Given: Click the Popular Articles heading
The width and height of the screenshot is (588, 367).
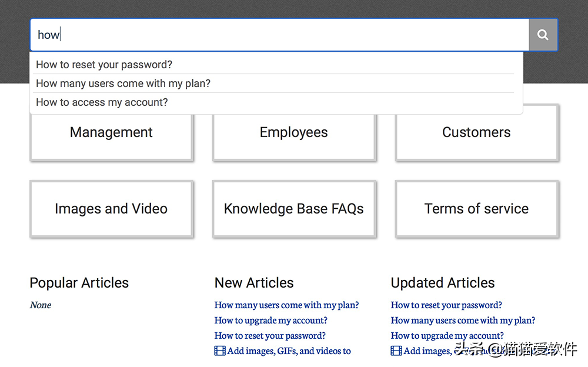Looking at the screenshot, I should pyautogui.click(x=79, y=283).
